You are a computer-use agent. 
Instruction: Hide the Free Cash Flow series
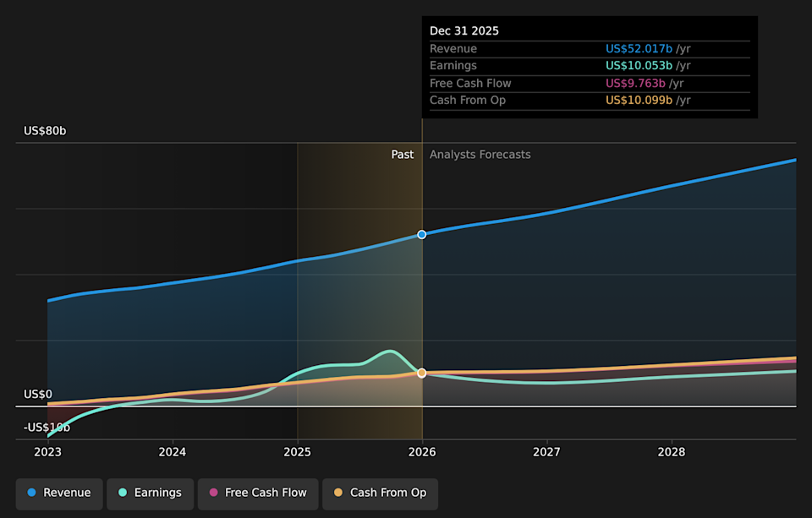tap(258, 493)
